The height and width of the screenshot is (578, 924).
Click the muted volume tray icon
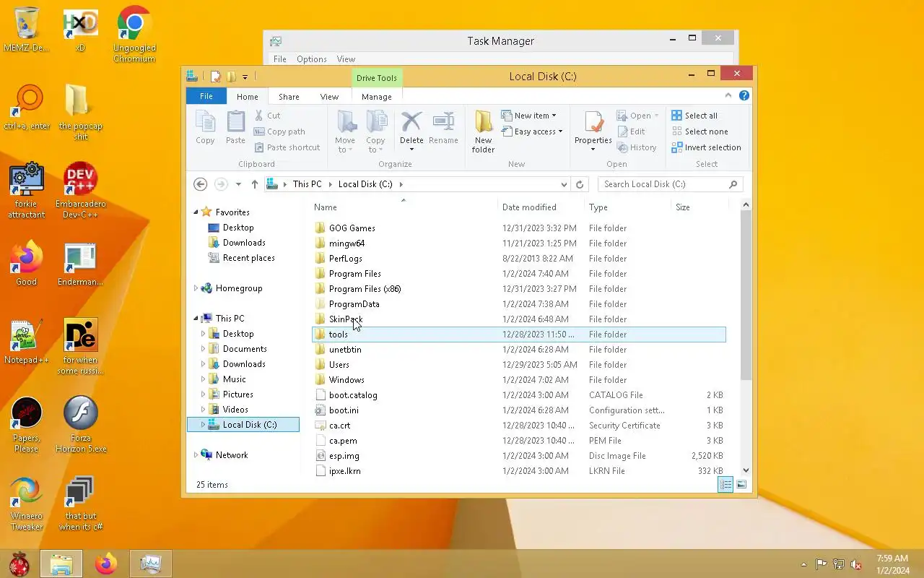[x=856, y=564]
